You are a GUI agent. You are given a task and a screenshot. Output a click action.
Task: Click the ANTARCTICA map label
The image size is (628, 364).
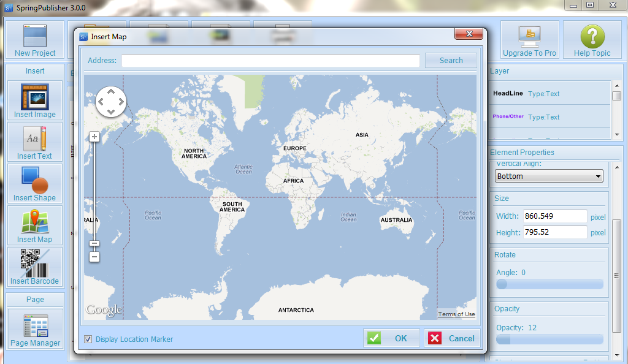[x=296, y=310]
